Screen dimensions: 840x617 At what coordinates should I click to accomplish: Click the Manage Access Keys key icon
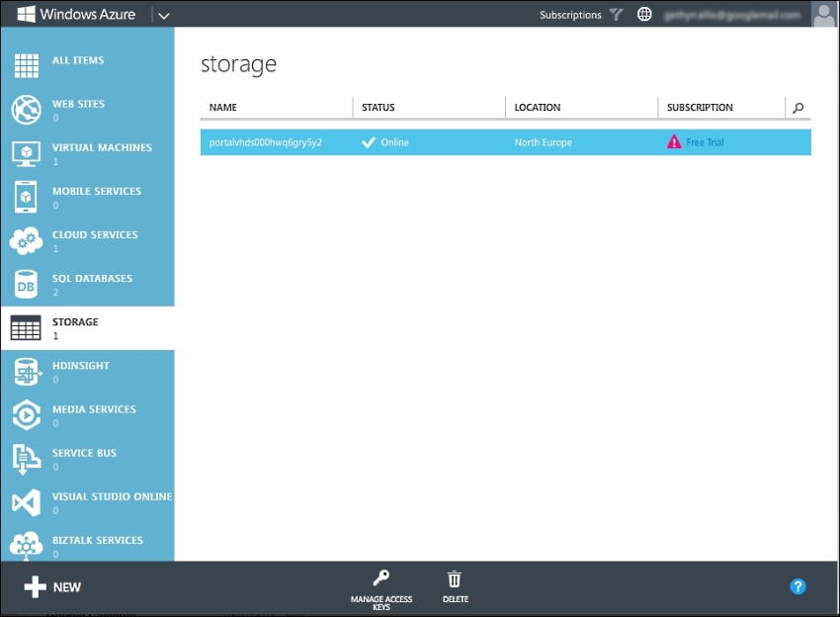(381, 577)
